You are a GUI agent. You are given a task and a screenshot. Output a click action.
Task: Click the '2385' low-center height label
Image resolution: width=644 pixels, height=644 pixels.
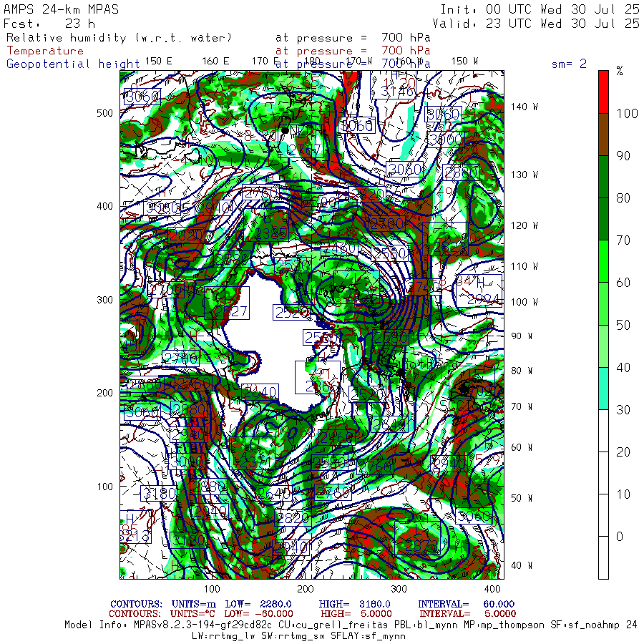coord(270,234)
